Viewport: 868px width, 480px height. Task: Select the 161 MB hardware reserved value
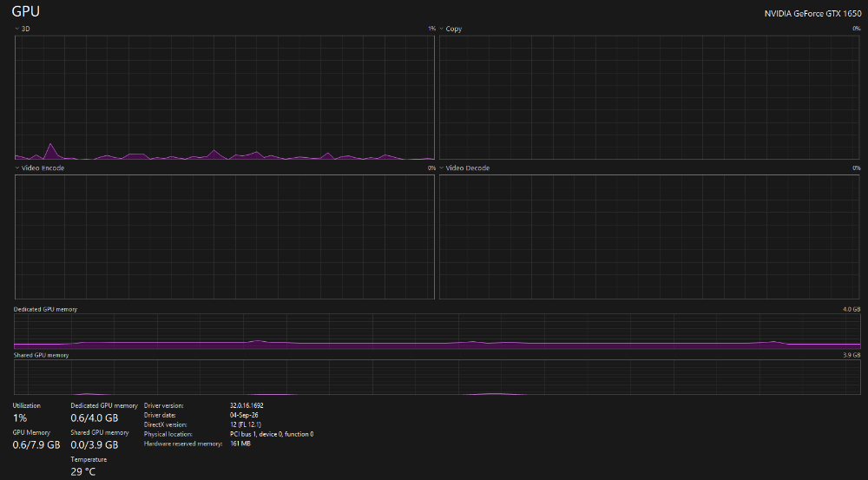240,444
